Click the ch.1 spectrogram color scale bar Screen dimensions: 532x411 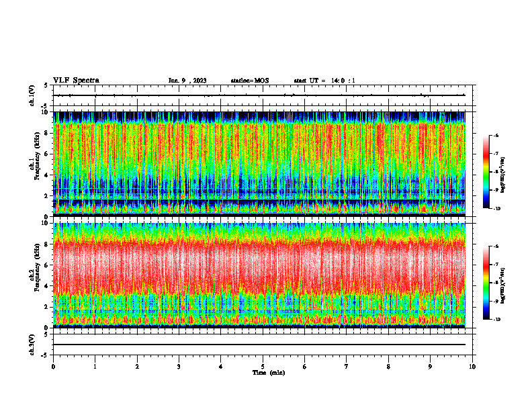pos(486,172)
